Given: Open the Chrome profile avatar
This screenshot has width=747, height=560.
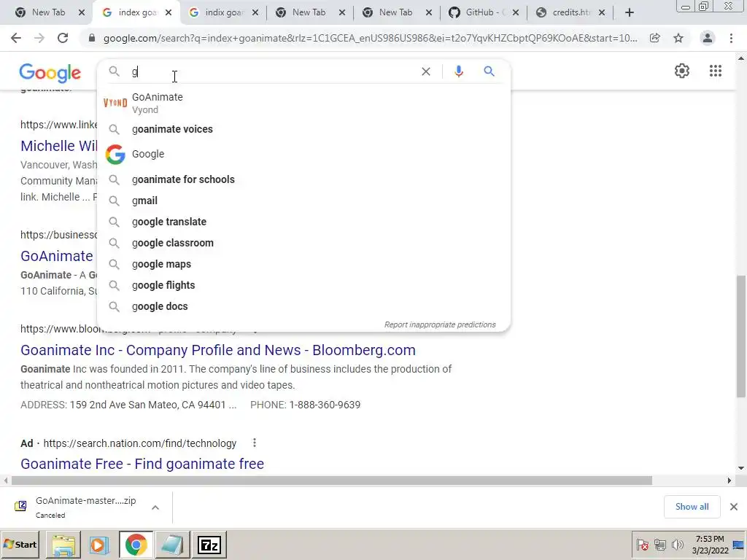Looking at the screenshot, I should pyautogui.click(x=708, y=38).
